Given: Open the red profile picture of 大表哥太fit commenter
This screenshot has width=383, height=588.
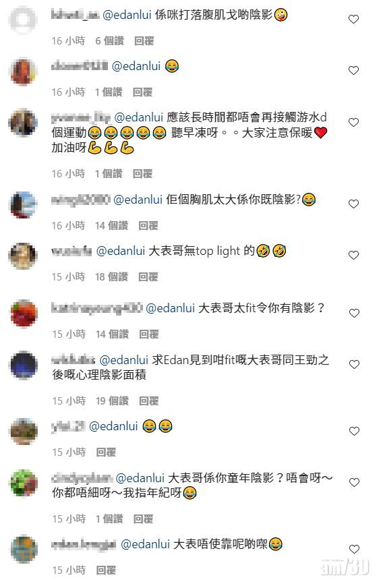Looking at the screenshot, I should click(x=24, y=313).
